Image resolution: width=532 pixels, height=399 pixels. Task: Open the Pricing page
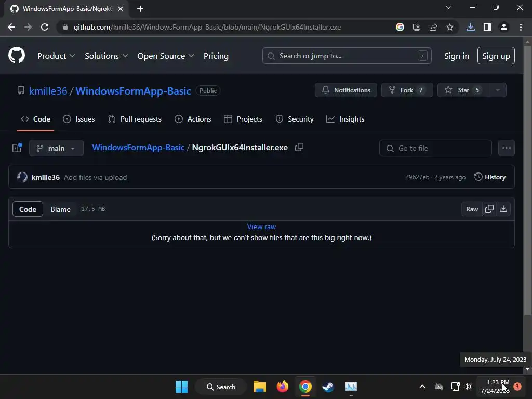click(216, 56)
